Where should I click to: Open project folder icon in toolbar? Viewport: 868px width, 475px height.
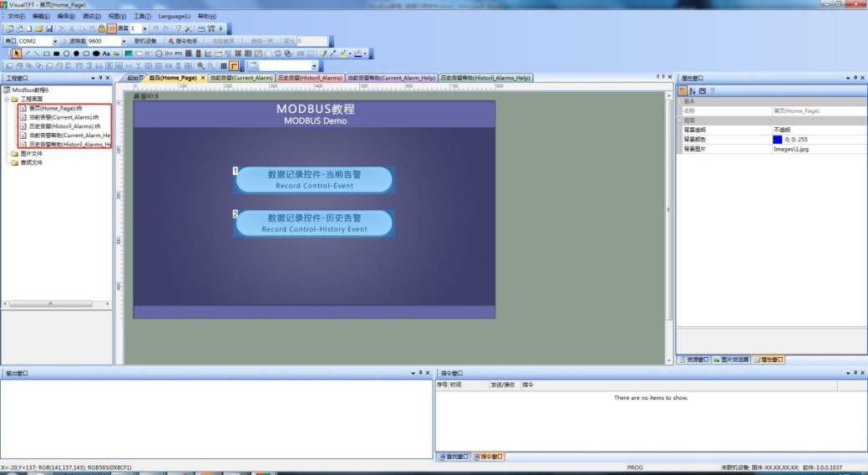(x=38, y=28)
